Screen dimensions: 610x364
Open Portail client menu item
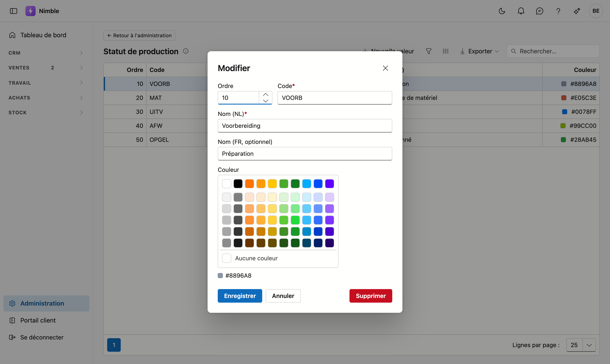coord(46,320)
